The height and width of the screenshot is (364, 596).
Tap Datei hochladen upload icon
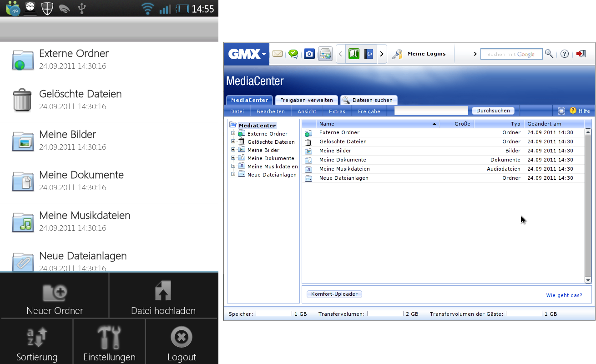tap(163, 291)
